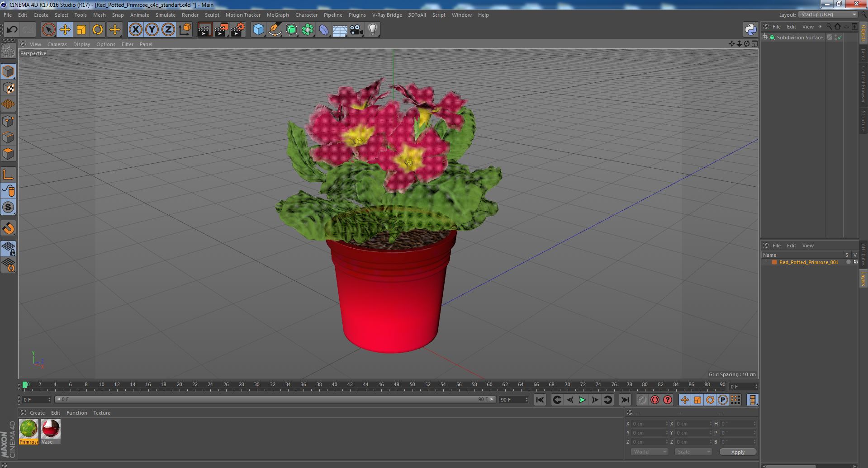Open the deformer objects icon
This screenshot has height=468, width=868.
324,30
